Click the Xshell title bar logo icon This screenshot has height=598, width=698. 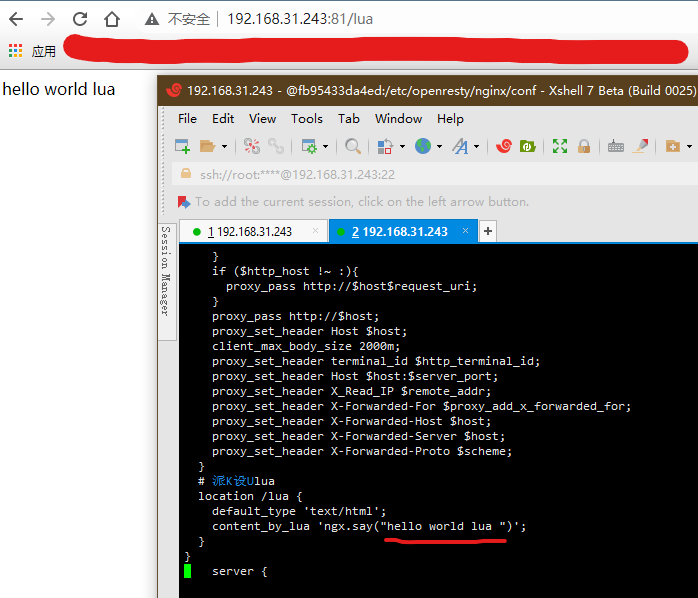174,90
